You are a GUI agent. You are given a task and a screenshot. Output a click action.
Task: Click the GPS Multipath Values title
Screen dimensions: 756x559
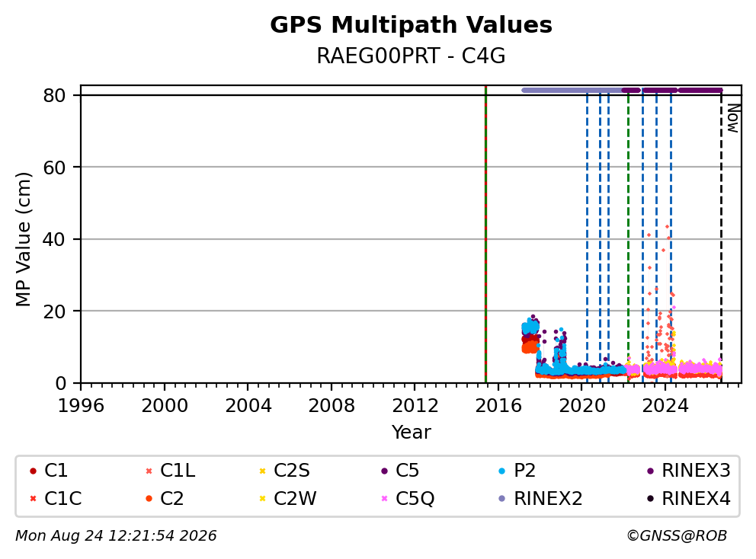click(x=411, y=25)
